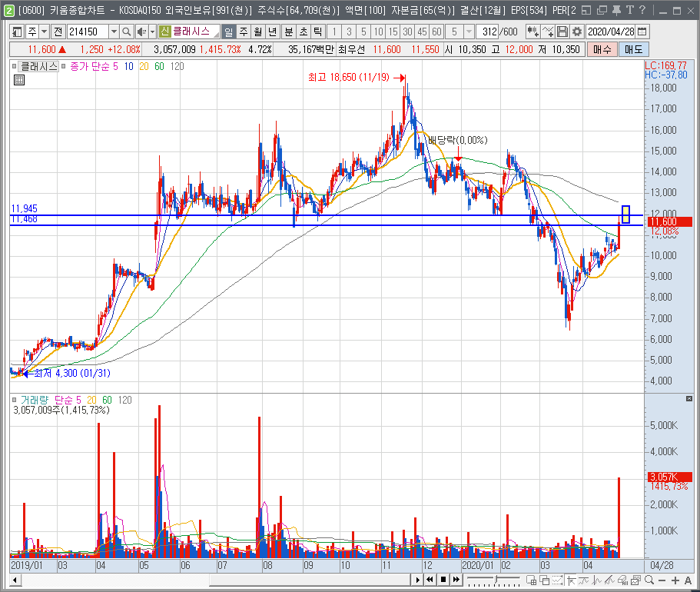Screen dimensions: 700x592
Task: Select the 주 weekly period toggle
Action: (244, 32)
